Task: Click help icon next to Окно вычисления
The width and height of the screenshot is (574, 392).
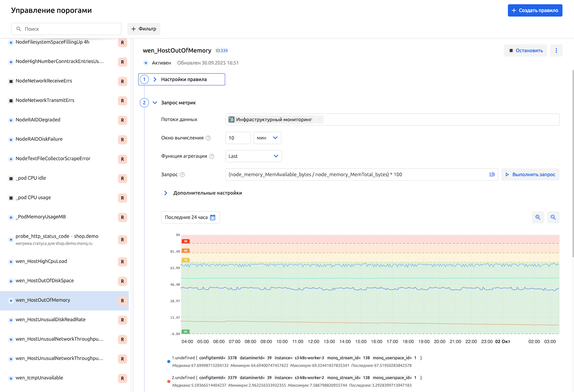Action: click(208, 138)
